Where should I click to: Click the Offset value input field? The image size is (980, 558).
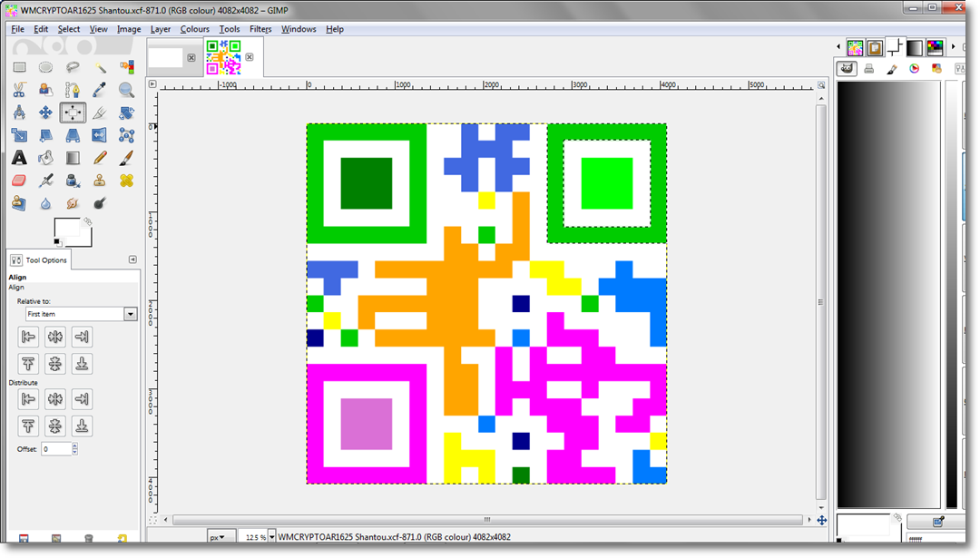click(x=56, y=448)
